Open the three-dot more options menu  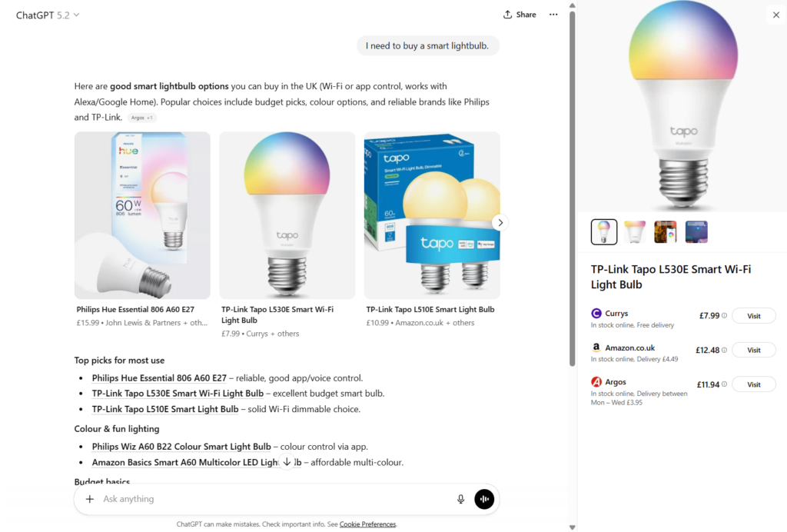553,15
